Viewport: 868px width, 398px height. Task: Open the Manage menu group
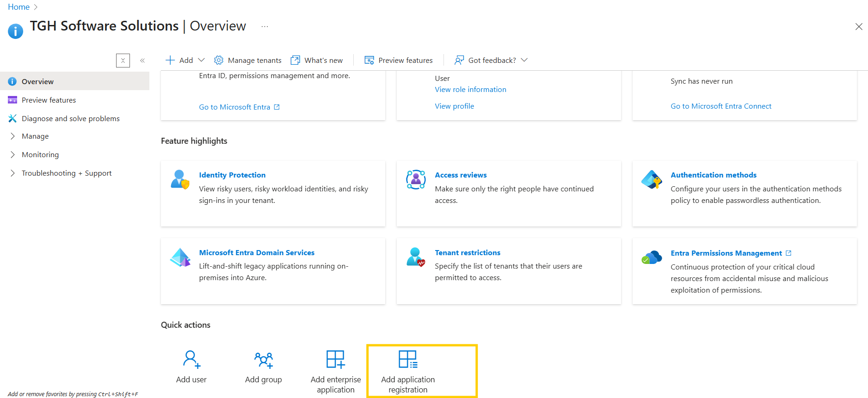click(35, 136)
